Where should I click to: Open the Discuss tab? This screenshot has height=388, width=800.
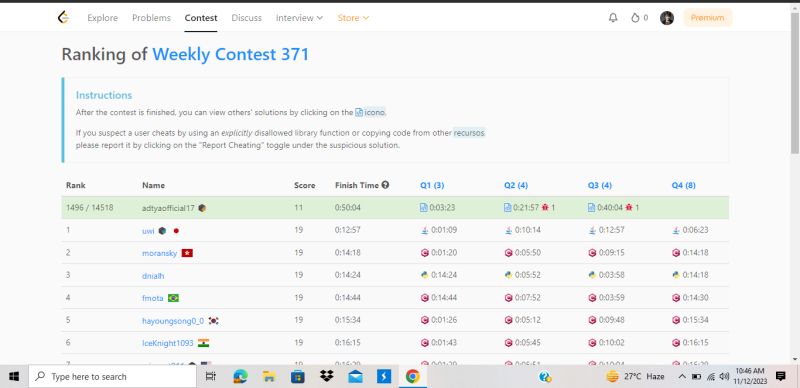click(x=246, y=18)
